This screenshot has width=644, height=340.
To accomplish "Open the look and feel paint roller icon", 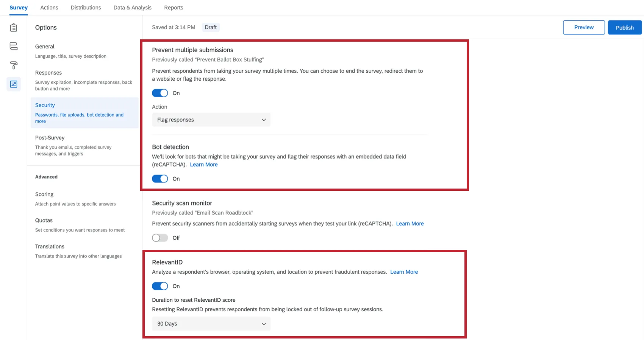I will (x=14, y=65).
